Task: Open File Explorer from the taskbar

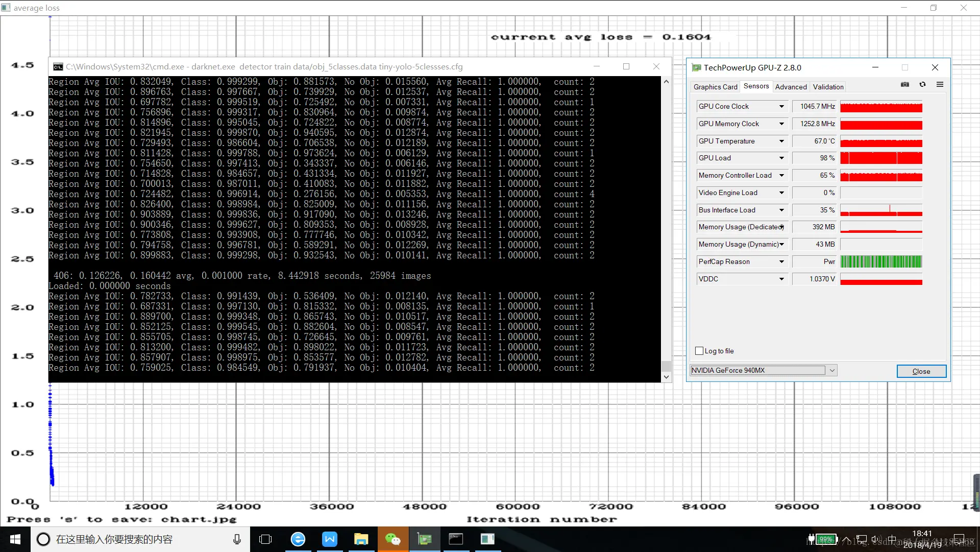Action: tap(361, 539)
